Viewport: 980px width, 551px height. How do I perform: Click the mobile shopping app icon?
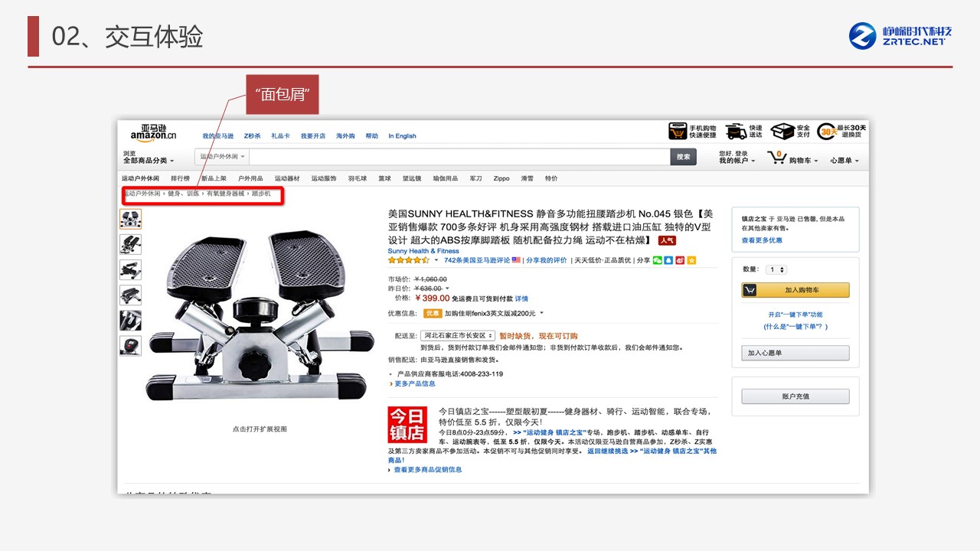(x=678, y=132)
